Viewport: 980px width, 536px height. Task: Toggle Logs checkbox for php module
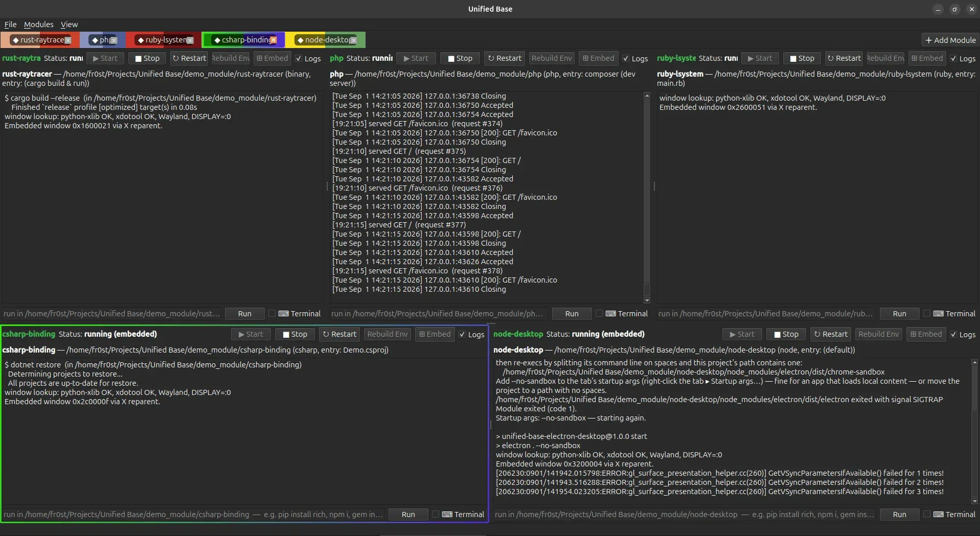635,59
